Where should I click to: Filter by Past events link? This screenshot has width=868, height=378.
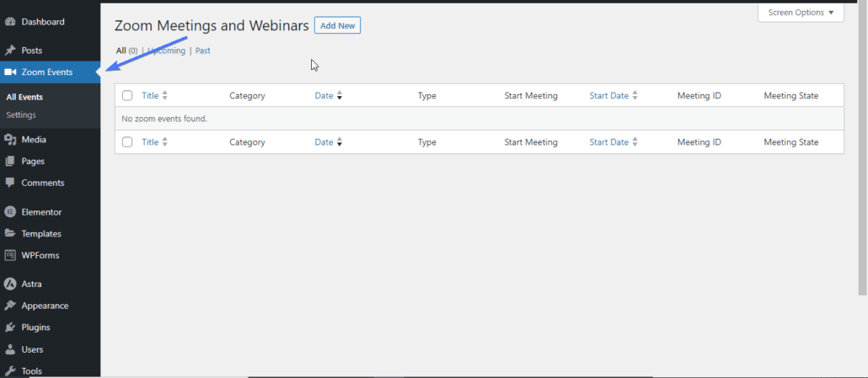[202, 51]
